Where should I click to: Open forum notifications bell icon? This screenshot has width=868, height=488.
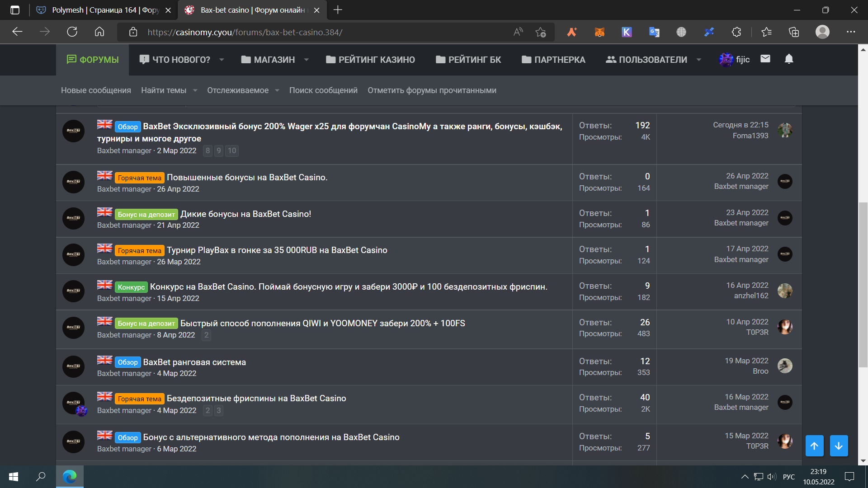pos(789,59)
